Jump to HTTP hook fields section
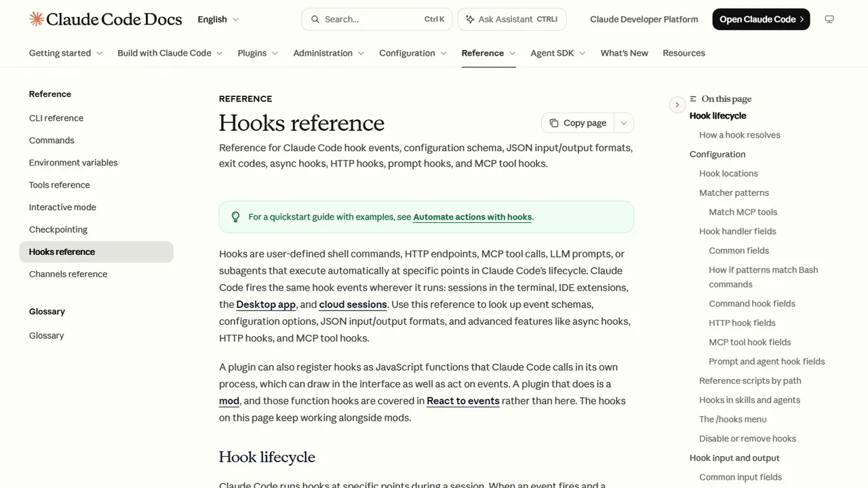 coord(742,323)
